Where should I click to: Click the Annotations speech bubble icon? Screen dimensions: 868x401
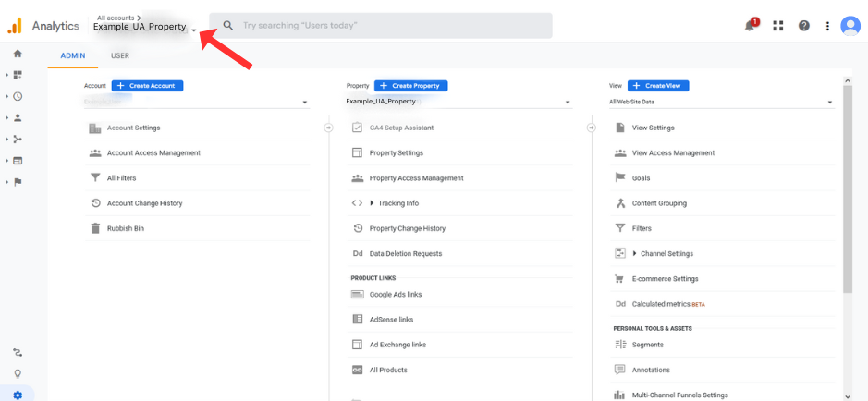coord(620,370)
